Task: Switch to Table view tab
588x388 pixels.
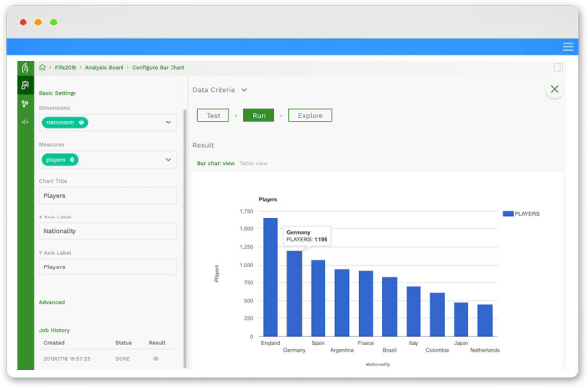Action: click(x=254, y=163)
